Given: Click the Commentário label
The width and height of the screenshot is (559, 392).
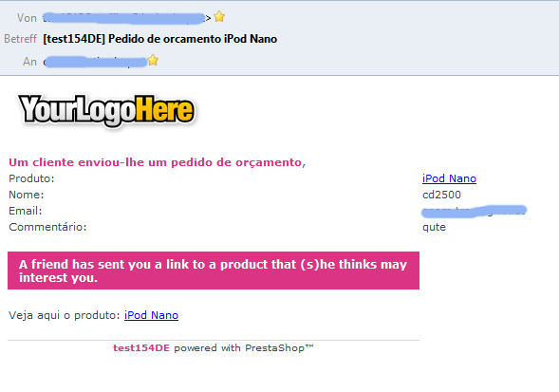Looking at the screenshot, I should coord(47,227).
